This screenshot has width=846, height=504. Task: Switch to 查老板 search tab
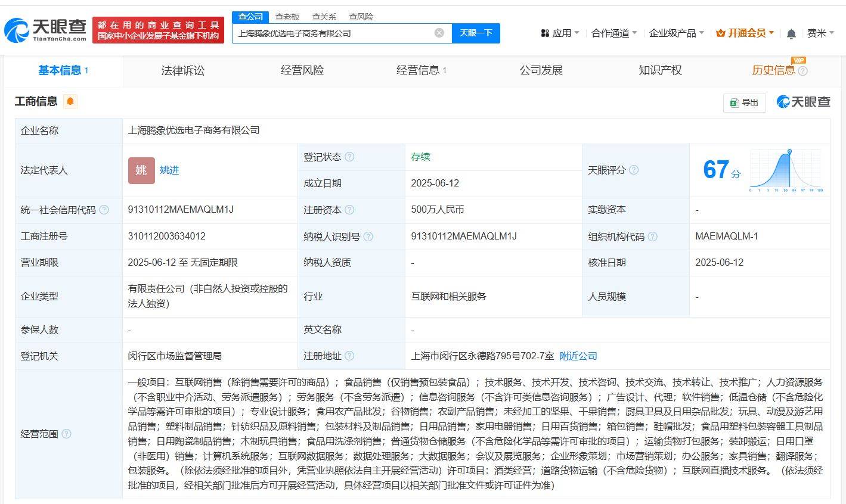click(x=287, y=17)
